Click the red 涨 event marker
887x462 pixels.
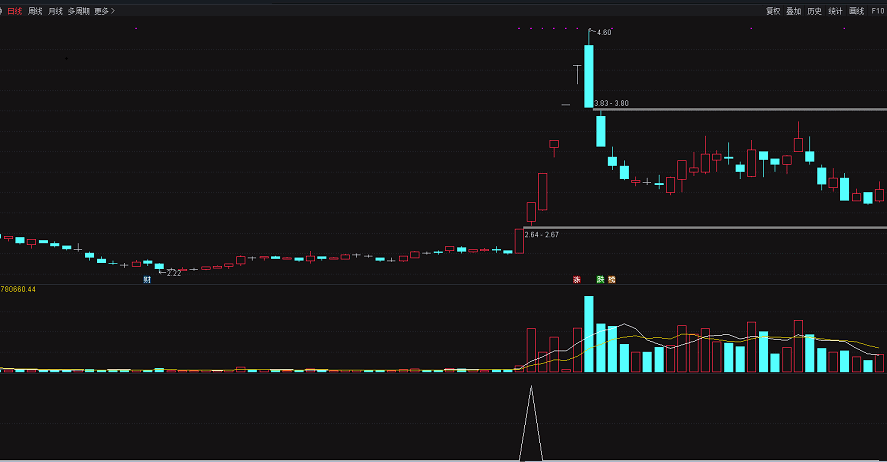point(577,279)
